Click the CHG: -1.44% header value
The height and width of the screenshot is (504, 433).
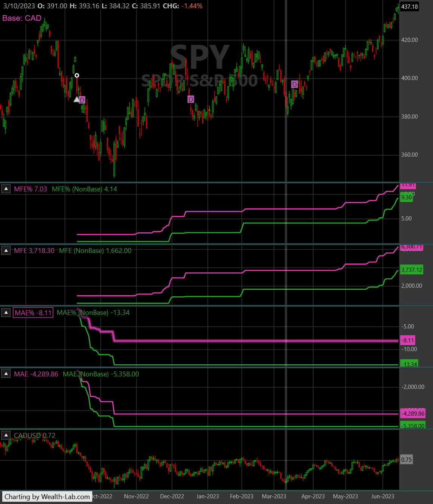(182, 6)
